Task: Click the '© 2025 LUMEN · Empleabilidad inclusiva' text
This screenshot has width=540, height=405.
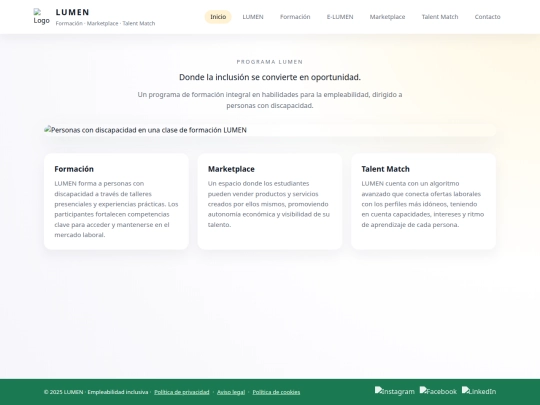Action: tap(96, 392)
